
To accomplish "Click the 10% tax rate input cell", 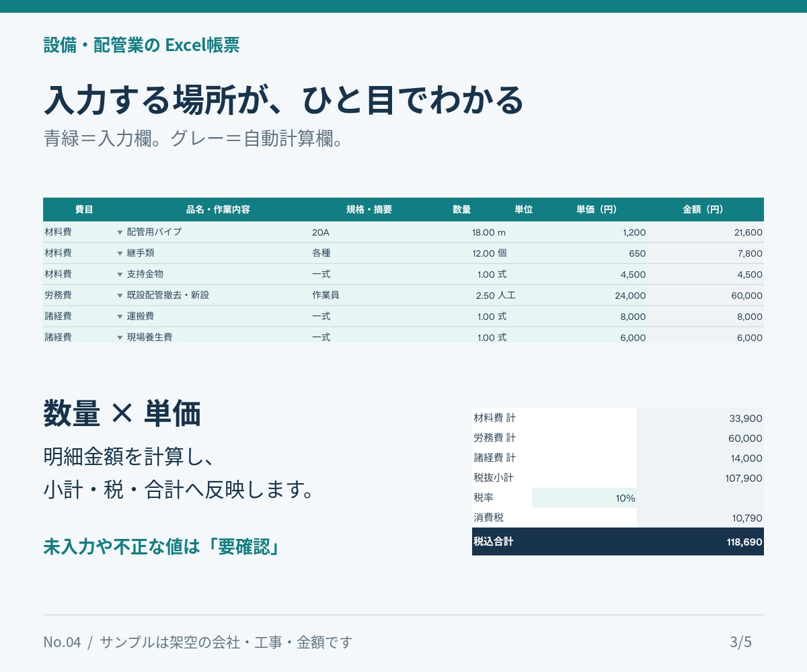I will pyautogui.click(x=584, y=498).
